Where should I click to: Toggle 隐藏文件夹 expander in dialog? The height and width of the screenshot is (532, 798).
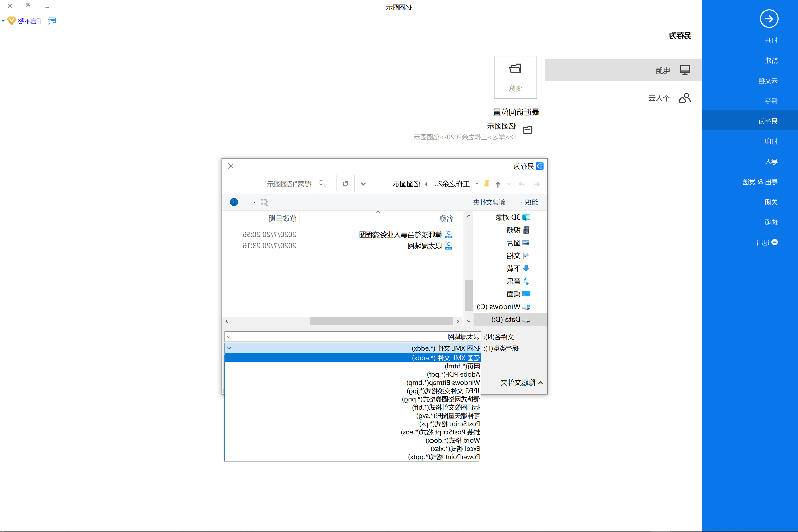pyautogui.click(x=522, y=383)
